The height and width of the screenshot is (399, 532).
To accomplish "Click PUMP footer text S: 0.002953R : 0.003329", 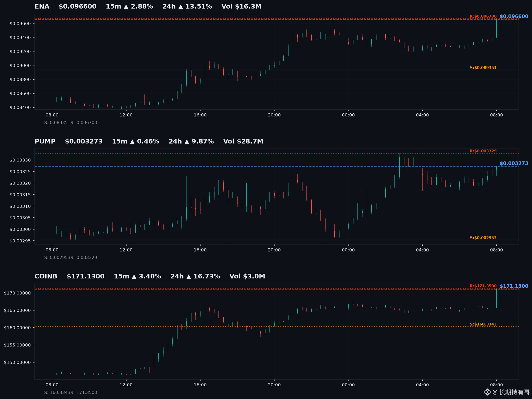I will (71, 257).
